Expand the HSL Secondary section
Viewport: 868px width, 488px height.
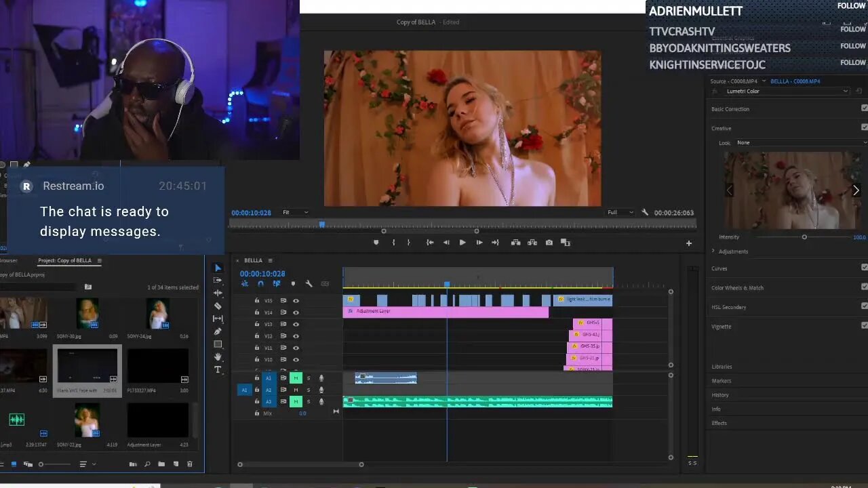(728, 307)
